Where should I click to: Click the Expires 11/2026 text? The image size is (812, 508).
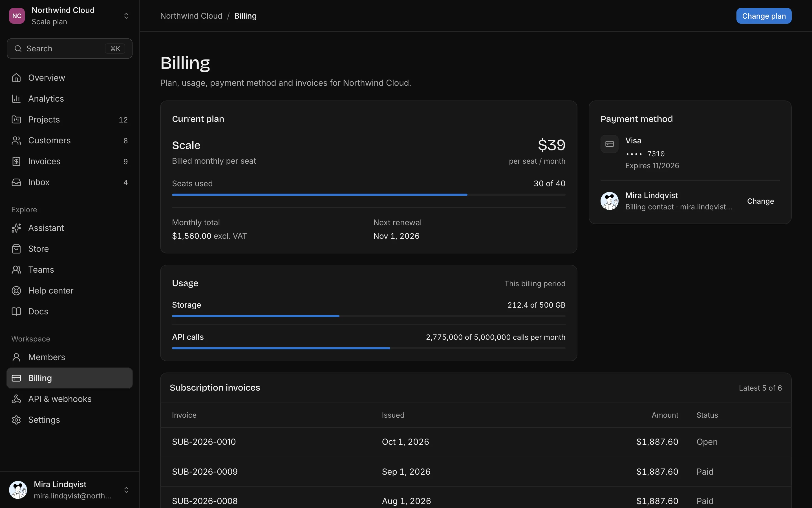pos(652,166)
